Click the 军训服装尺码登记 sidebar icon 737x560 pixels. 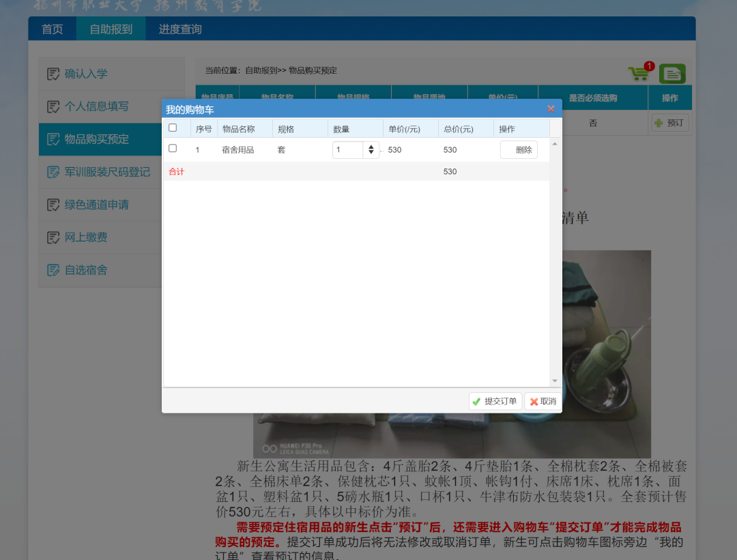pos(53,172)
